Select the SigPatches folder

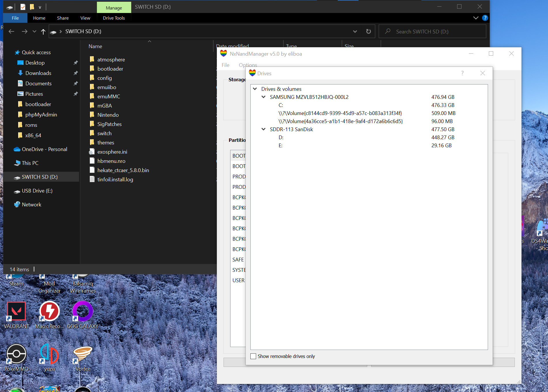pos(109,124)
